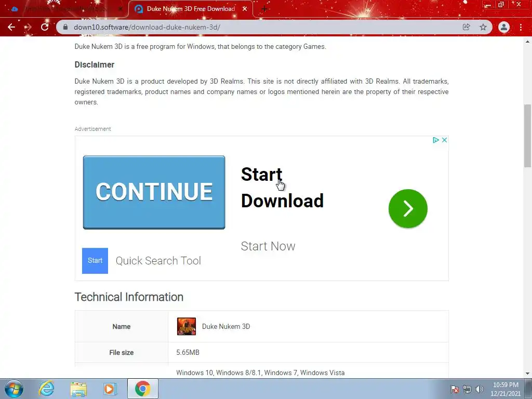The height and width of the screenshot is (399, 532).
Task: Click the taskbar clock showing 10:59 PM
Action: pos(506,389)
